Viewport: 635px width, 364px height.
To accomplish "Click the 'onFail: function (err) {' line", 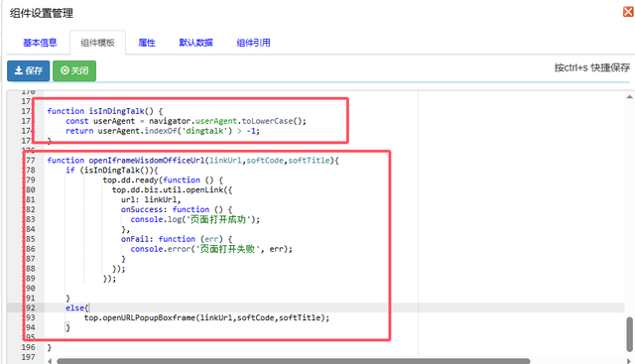I will tap(177, 239).
